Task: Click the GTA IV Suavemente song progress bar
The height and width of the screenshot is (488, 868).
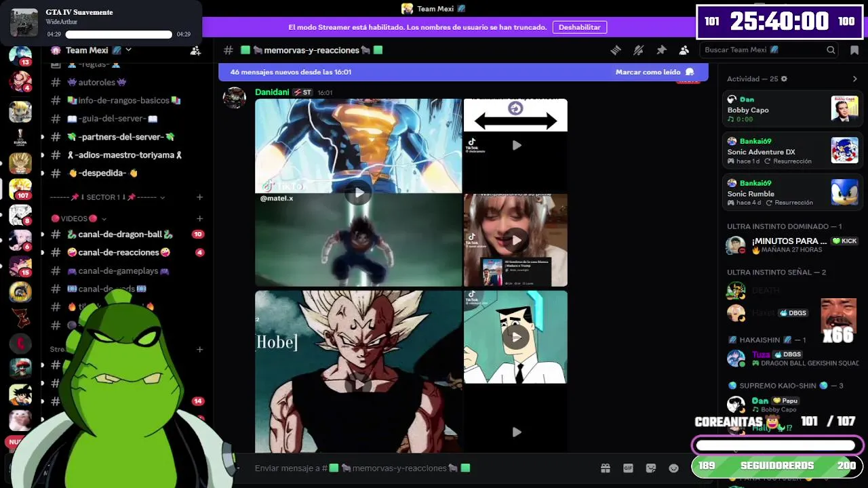Action: [x=119, y=35]
